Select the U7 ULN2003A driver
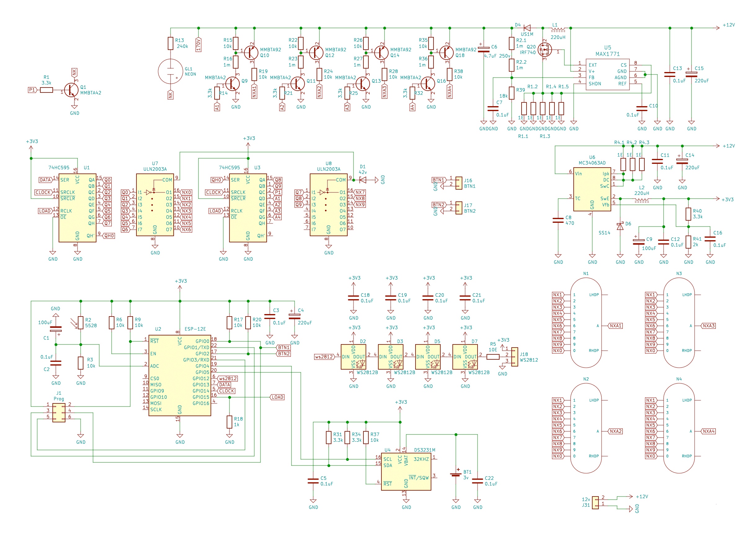This screenshot has width=756, height=544. coord(155,205)
